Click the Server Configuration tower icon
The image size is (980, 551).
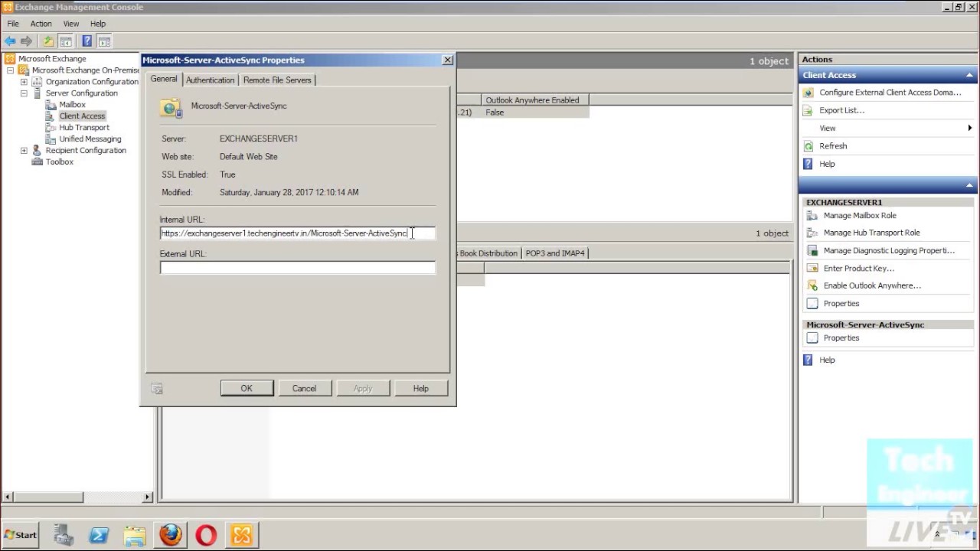(37, 93)
